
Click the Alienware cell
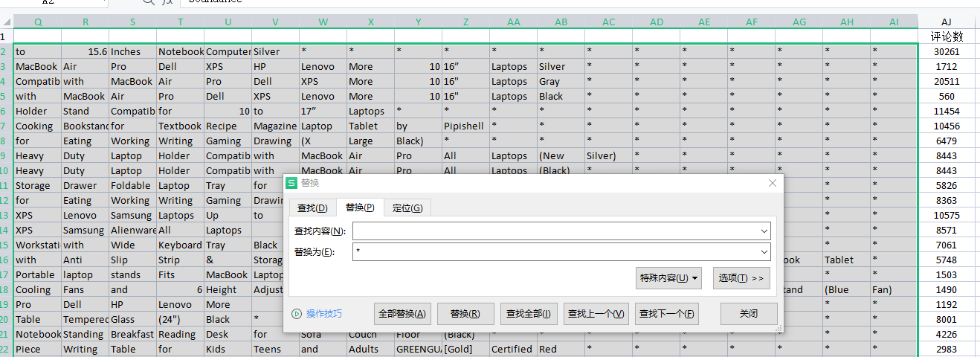pyautogui.click(x=133, y=230)
